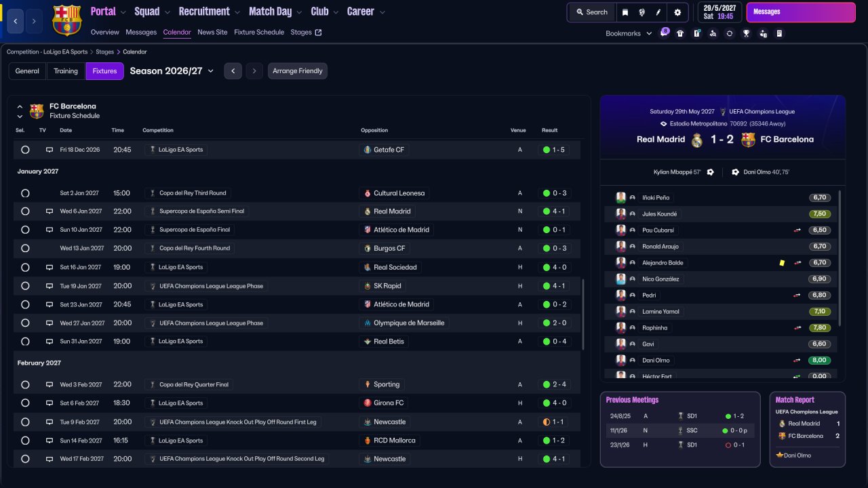Open the Bookmarks dropdown

pos(629,33)
